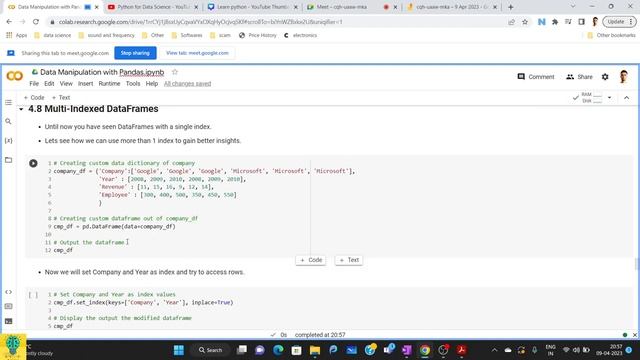Open the File menu
Viewport: 640px width, 360px height.
click(34, 84)
